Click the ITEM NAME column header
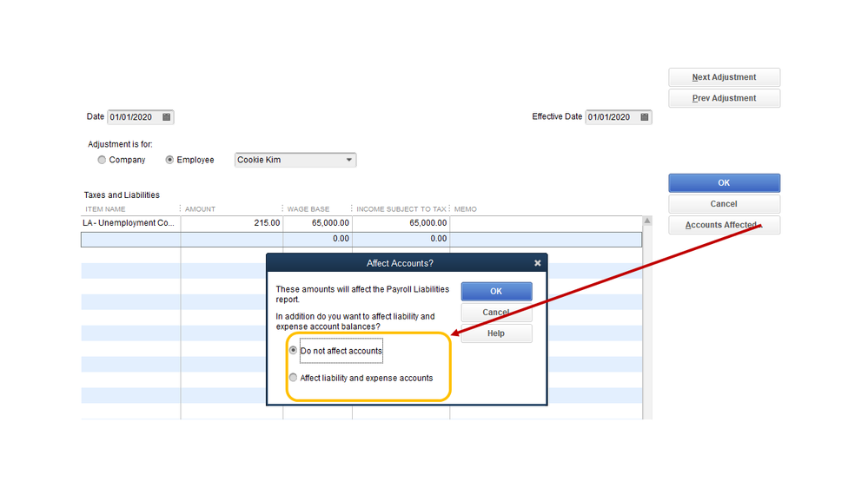This screenshot has width=868, height=488. tap(105, 209)
